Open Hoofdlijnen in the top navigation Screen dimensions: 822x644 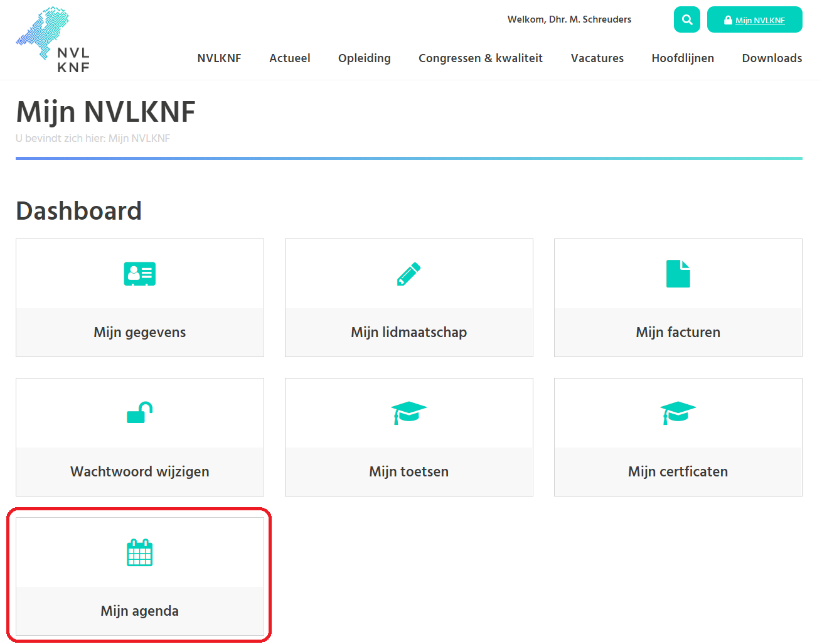[x=683, y=58]
